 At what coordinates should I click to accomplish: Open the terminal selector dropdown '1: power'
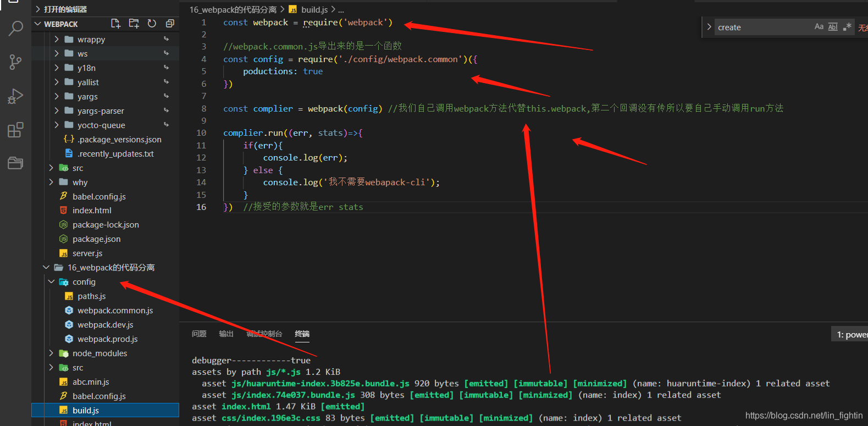850,334
